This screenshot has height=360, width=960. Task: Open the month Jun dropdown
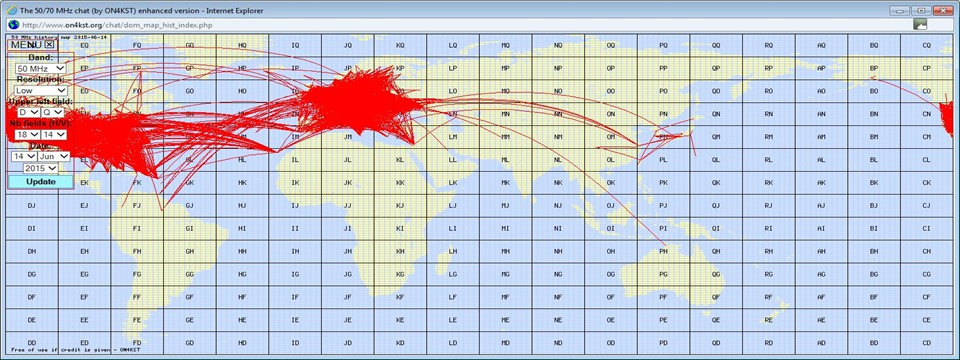(x=54, y=156)
